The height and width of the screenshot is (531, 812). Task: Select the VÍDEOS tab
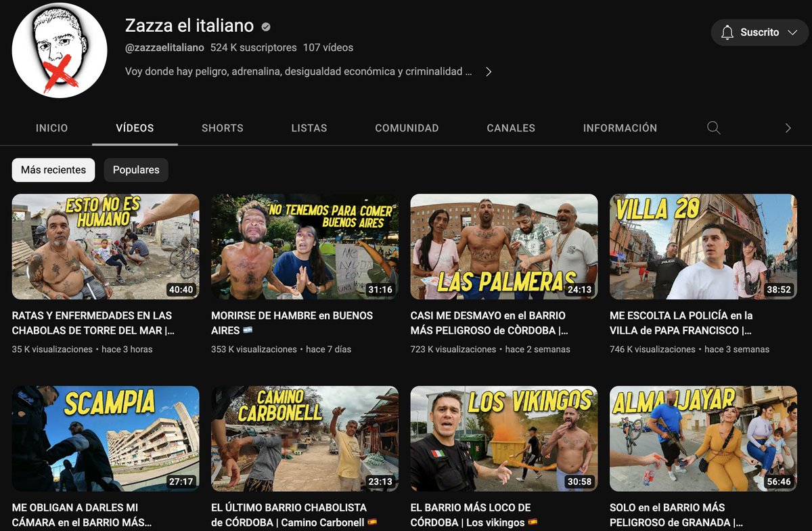(135, 128)
